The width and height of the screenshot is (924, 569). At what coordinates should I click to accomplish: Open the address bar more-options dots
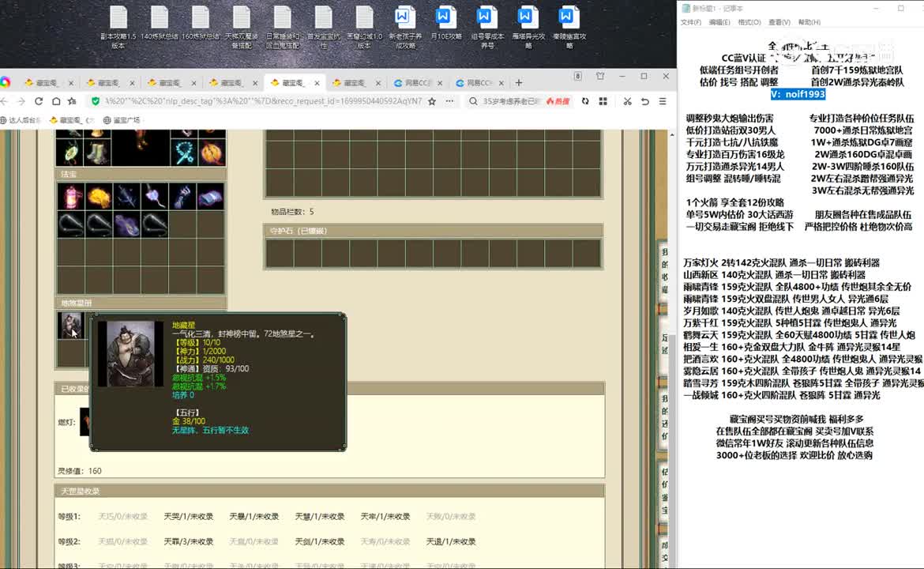tap(449, 101)
